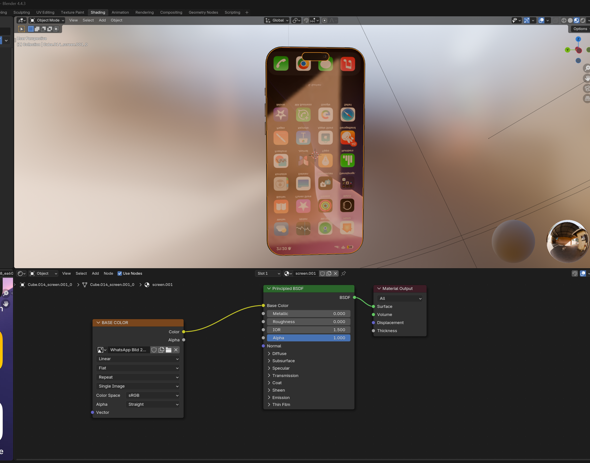Image resolution: width=590 pixels, height=463 pixels.
Task: Toggle proportional editing icon
Action: click(324, 20)
